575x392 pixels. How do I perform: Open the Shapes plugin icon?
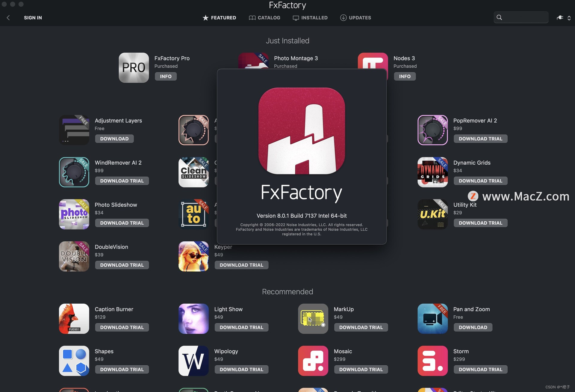[x=74, y=361]
